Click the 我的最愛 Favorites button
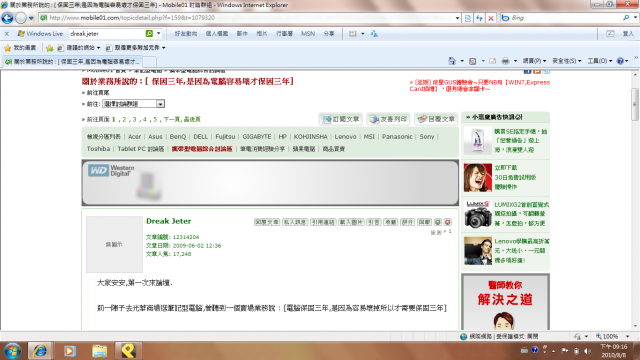This screenshot has height=360, width=640. coord(20,48)
